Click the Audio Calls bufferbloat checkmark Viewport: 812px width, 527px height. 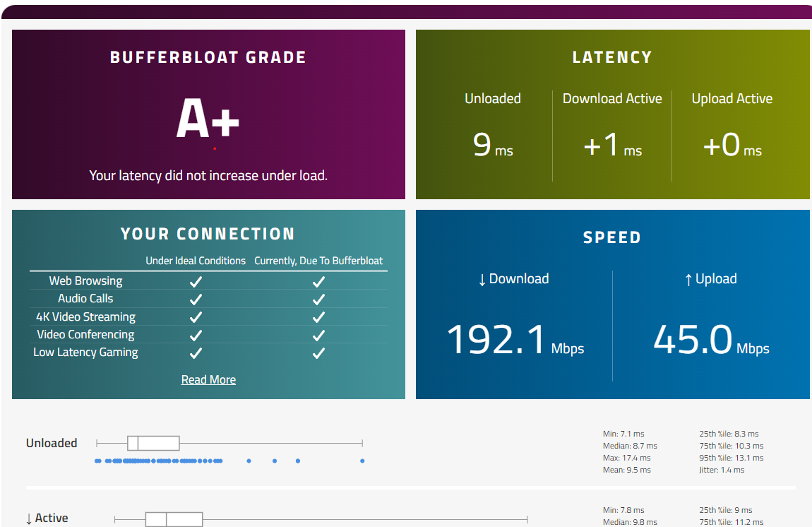[x=318, y=299]
